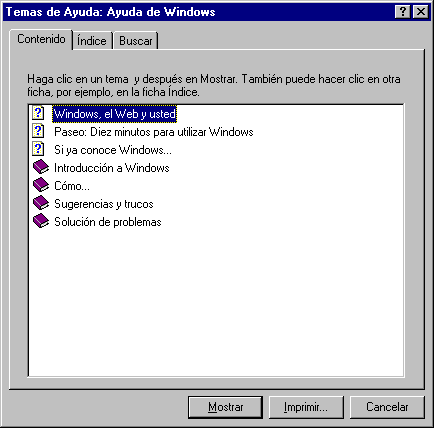Expand the book icon beside Cómo...

pyautogui.click(x=41, y=185)
